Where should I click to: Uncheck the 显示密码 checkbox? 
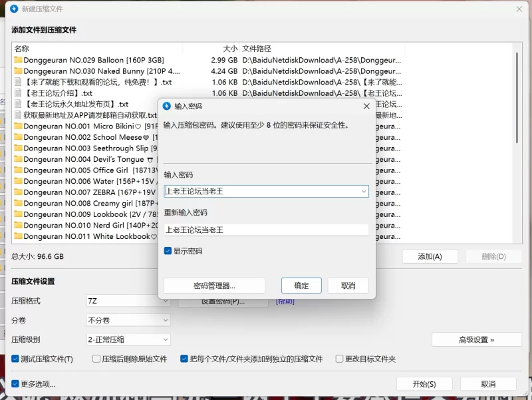[x=168, y=251]
